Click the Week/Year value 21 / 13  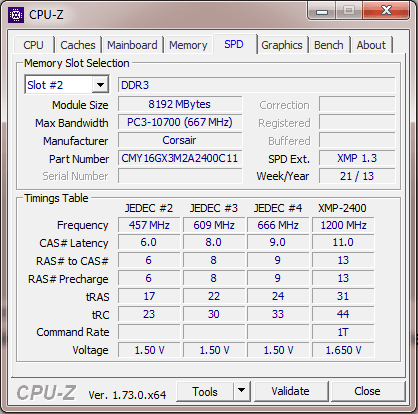point(357,176)
